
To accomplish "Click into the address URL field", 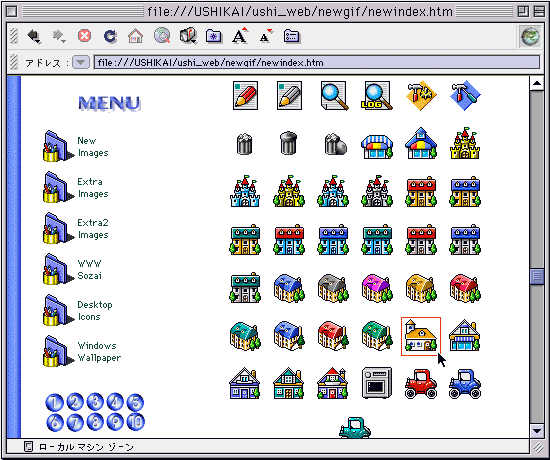I will tap(317, 62).
